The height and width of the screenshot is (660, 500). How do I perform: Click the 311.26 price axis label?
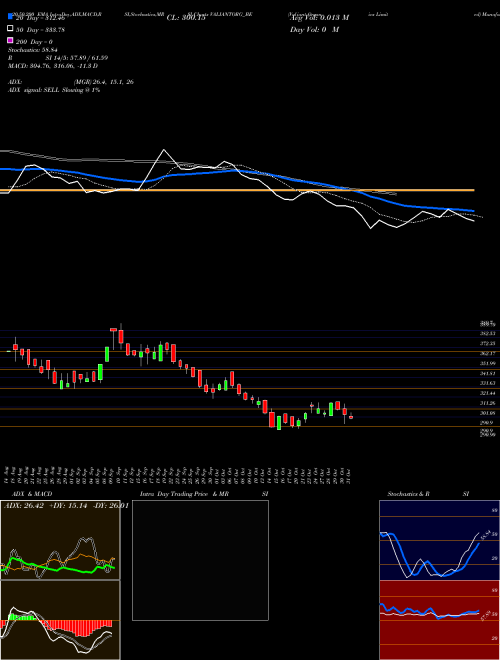coord(487,403)
